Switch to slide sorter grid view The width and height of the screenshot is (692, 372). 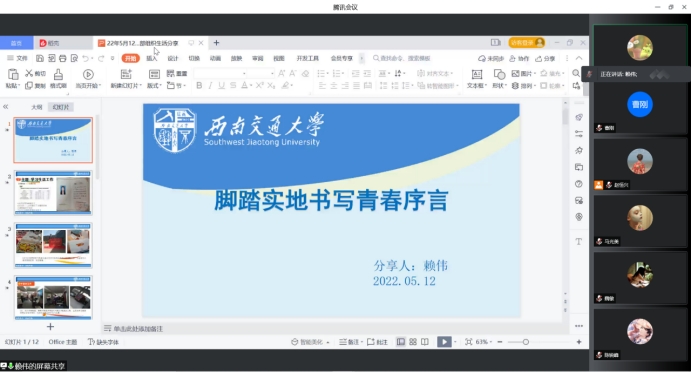[x=413, y=342]
